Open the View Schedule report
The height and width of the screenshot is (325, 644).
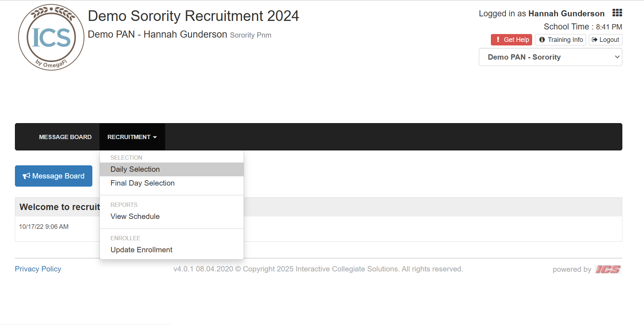135,216
